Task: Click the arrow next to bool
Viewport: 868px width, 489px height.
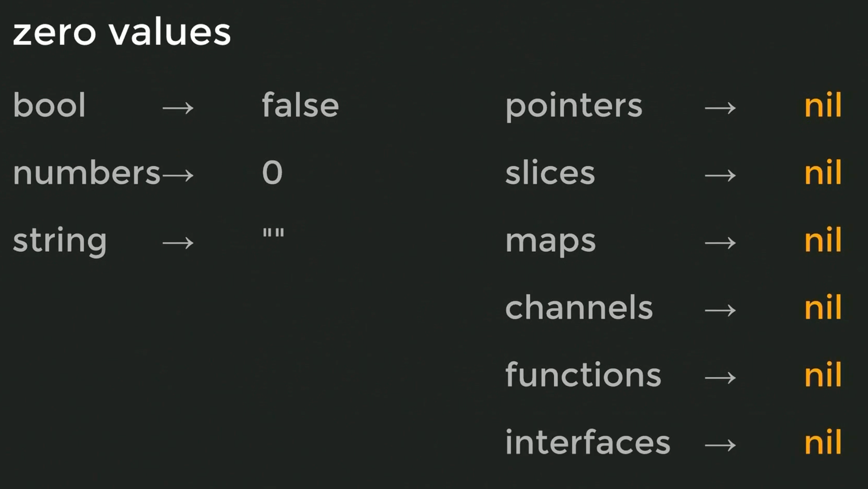Action: [x=178, y=108]
